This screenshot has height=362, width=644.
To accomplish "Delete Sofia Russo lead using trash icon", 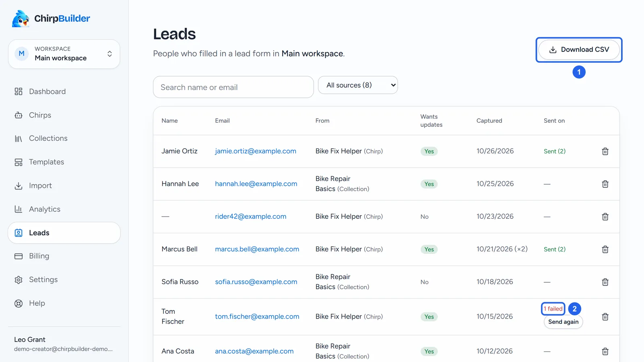I will coord(605,282).
